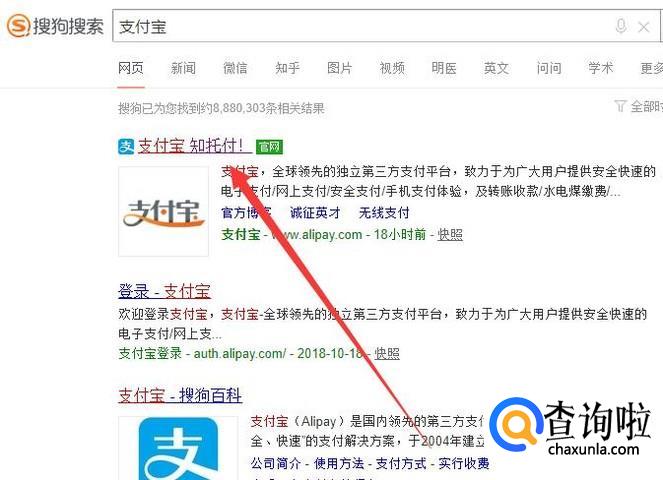Select the 知乎 search tab
Screen dimensions: 663x480
[x=288, y=68]
